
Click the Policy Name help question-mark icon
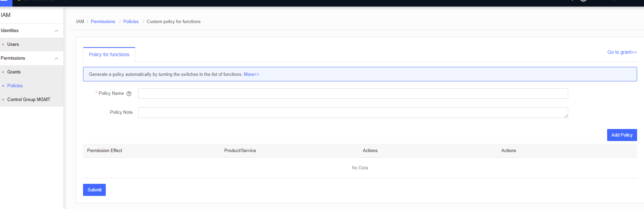[x=129, y=93]
